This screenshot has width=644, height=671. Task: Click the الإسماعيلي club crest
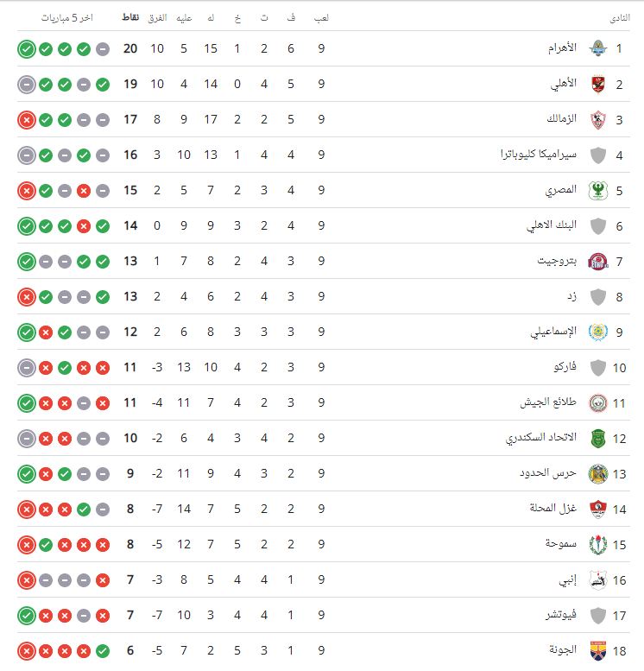(x=597, y=332)
